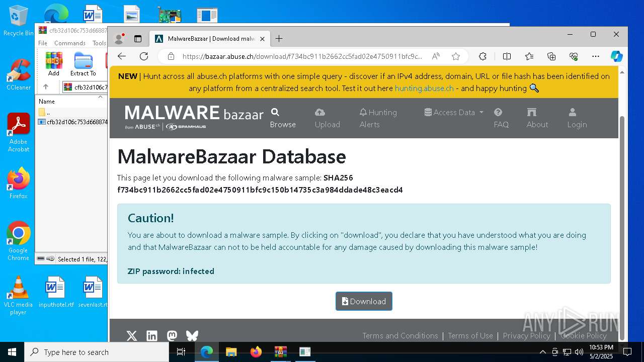This screenshot has width=644, height=362.
Task: Open the WinRAR File menu
Action: point(43,43)
